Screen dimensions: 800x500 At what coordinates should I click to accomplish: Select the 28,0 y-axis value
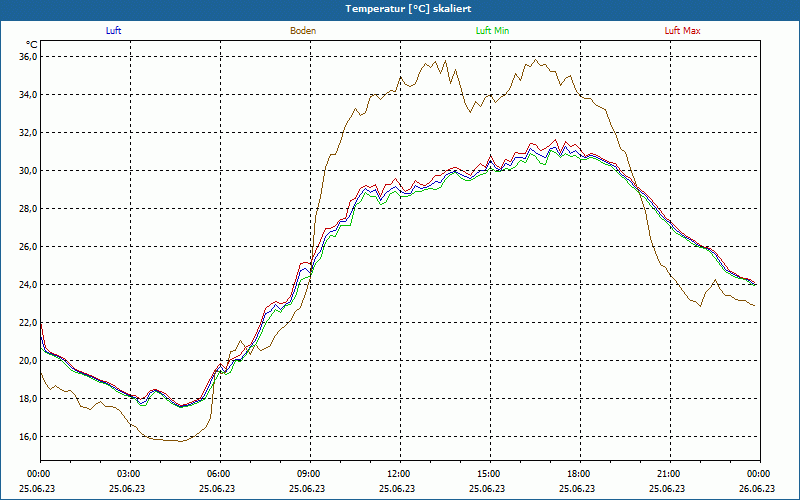pyautogui.click(x=29, y=209)
